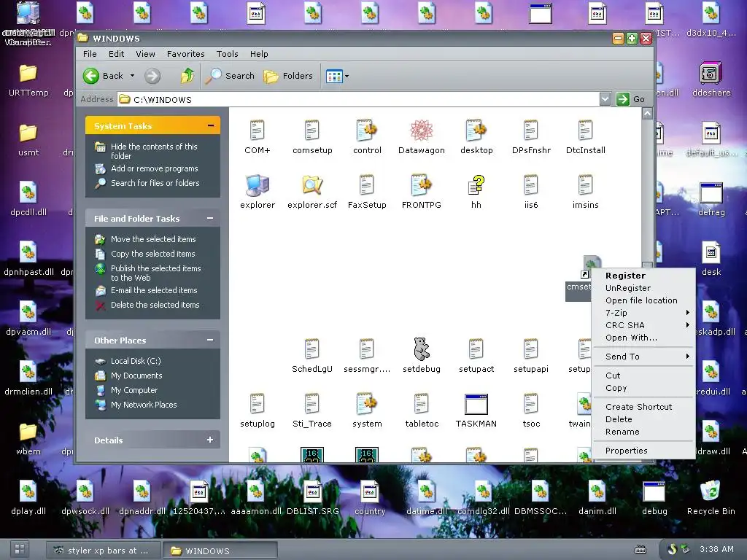The image size is (747, 560).
Task: Select the comsetup file icon
Action: (x=312, y=137)
